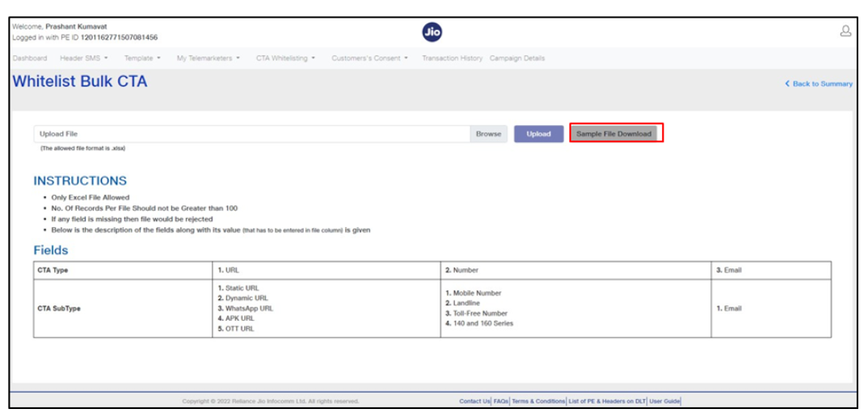Click 'OTT URL' subtype text
This screenshot has height=413, width=868.
[240, 328]
